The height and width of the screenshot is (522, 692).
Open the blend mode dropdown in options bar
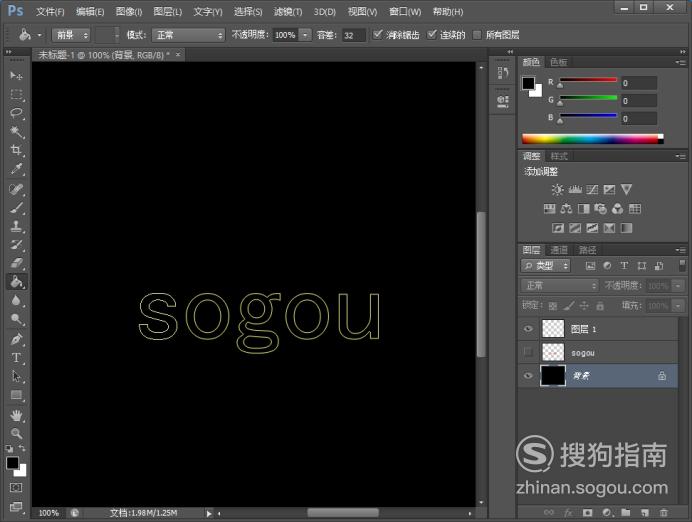click(x=188, y=35)
